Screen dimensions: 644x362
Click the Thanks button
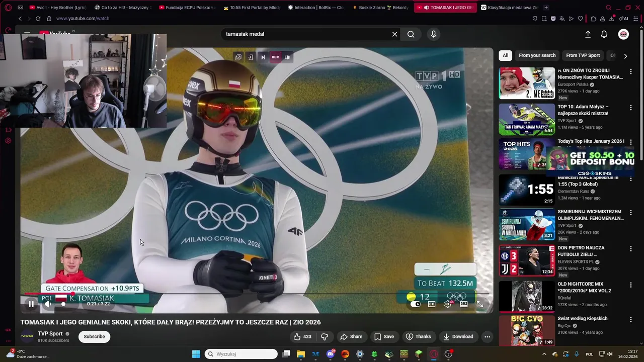click(419, 336)
